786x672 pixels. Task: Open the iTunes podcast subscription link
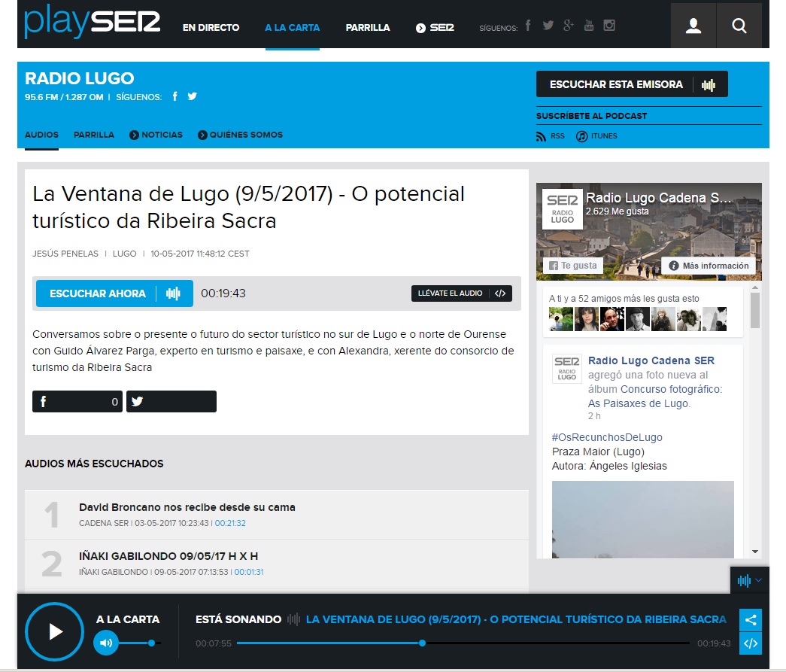(x=581, y=136)
